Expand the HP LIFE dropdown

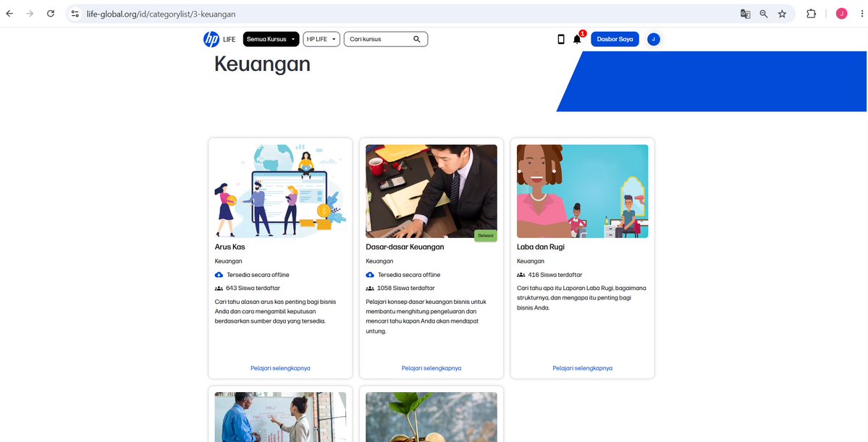pos(321,39)
